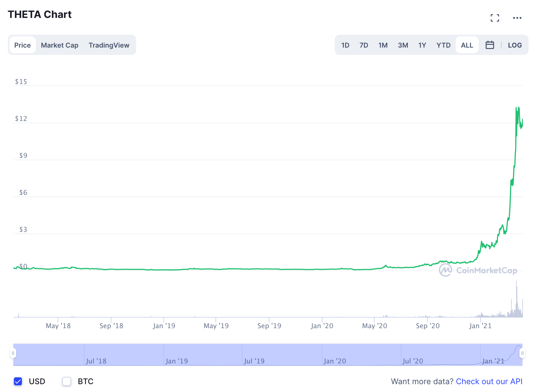Select the 1D time range
The width and height of the screenshot is (538, 392).
(x=345, y=45)
